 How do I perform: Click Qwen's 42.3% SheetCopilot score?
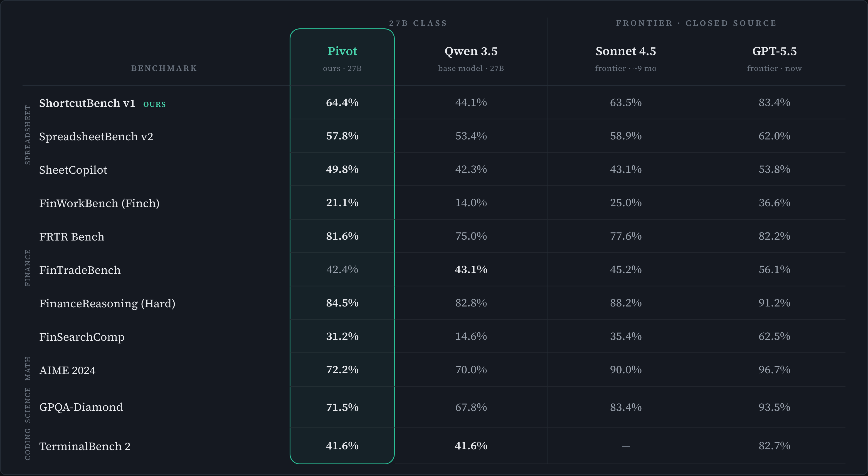click(x=471, y=169)
